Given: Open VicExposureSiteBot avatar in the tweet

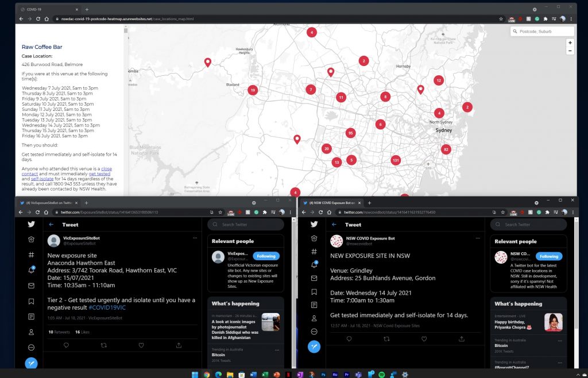Looking at the screenshot, I should [54, 241].
